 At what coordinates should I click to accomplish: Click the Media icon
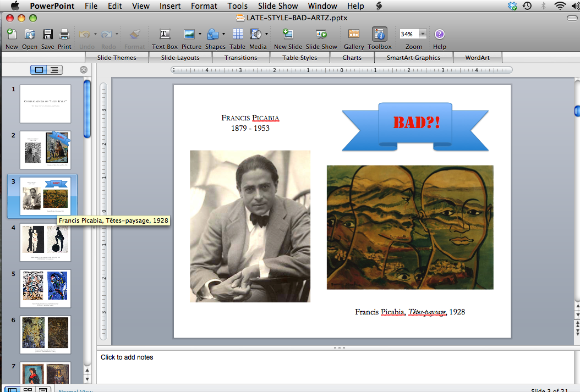coord(255,34)
